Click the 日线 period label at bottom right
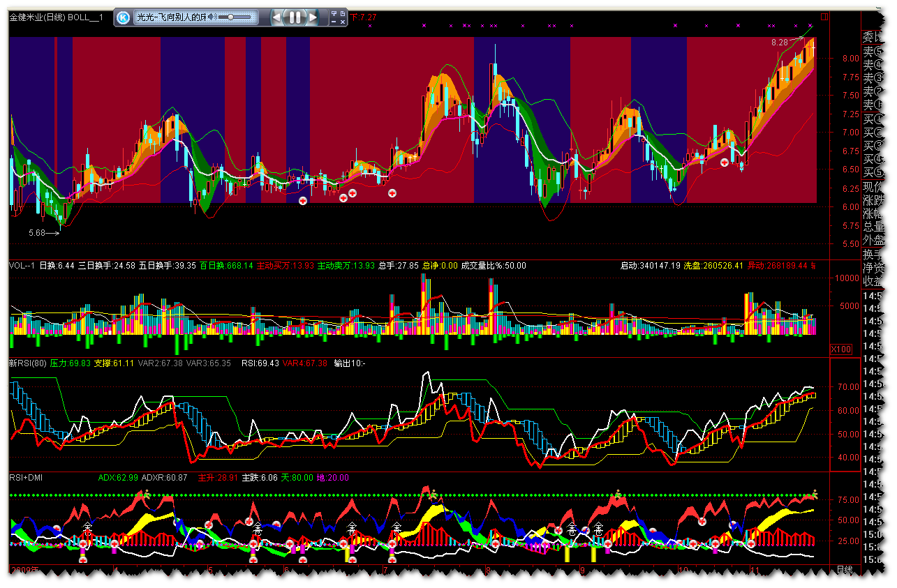The image size is (897, 588). [845, 571]
